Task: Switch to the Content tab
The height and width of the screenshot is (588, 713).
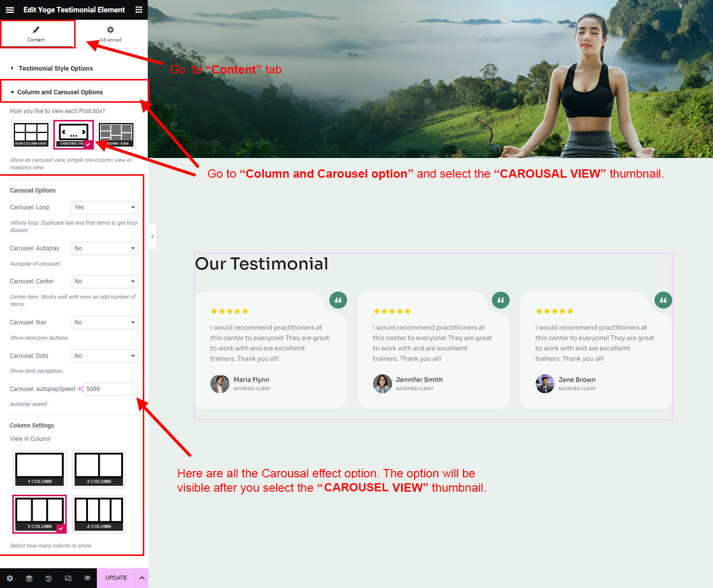Action: (36, 34)
